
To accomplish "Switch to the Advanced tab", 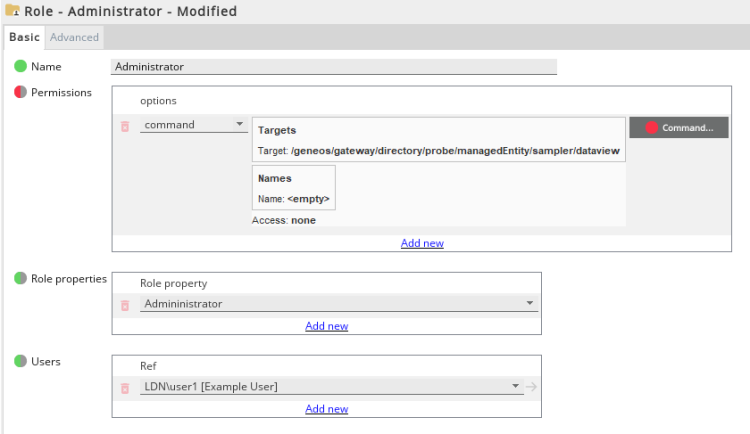I will [75, 38].
